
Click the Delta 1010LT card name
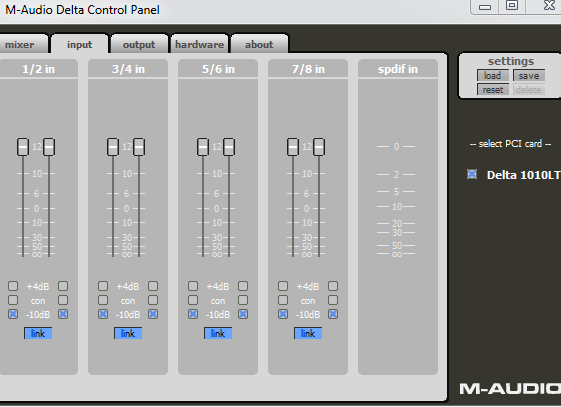(x=523, y=175)
